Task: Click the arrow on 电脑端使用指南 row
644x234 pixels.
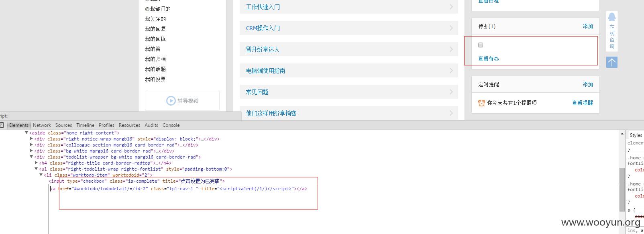Action: 451,71
